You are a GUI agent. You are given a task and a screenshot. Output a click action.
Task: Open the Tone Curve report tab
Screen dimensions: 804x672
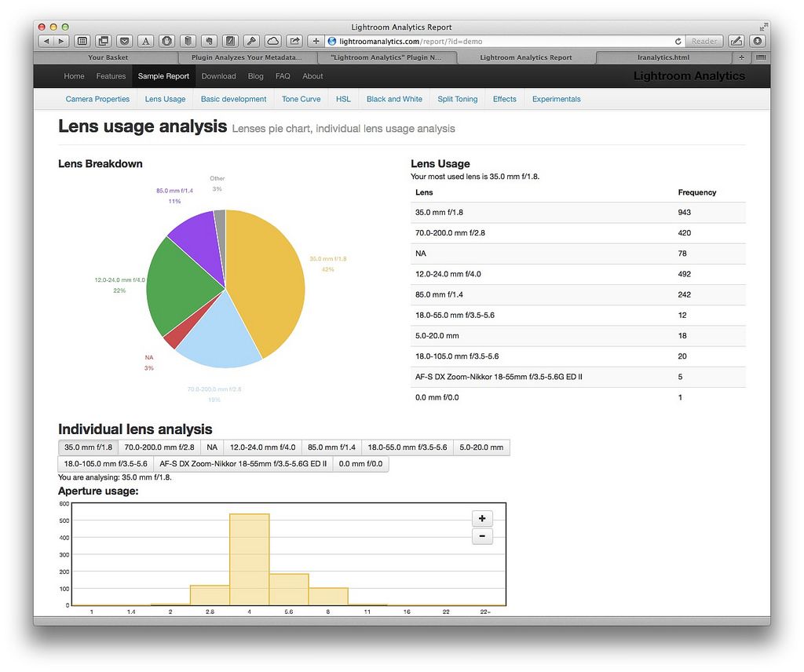click(301, 99)
